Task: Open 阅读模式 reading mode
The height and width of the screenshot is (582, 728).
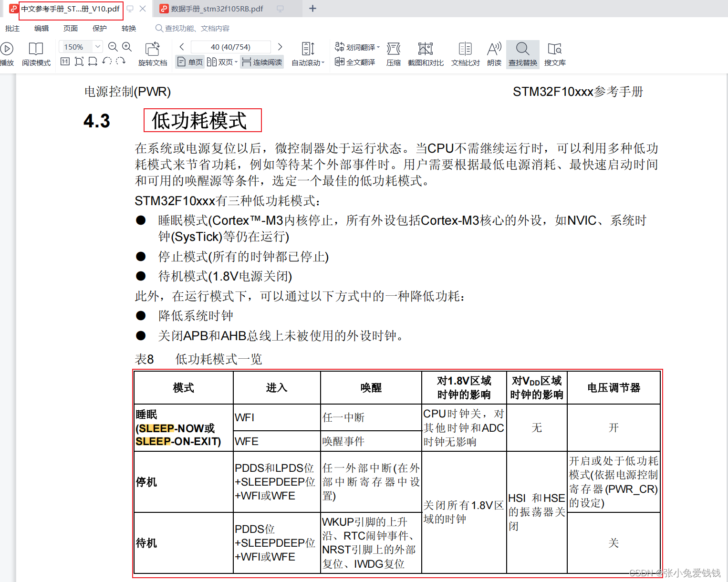Action: pyautogui.click(x=36, y=54)
